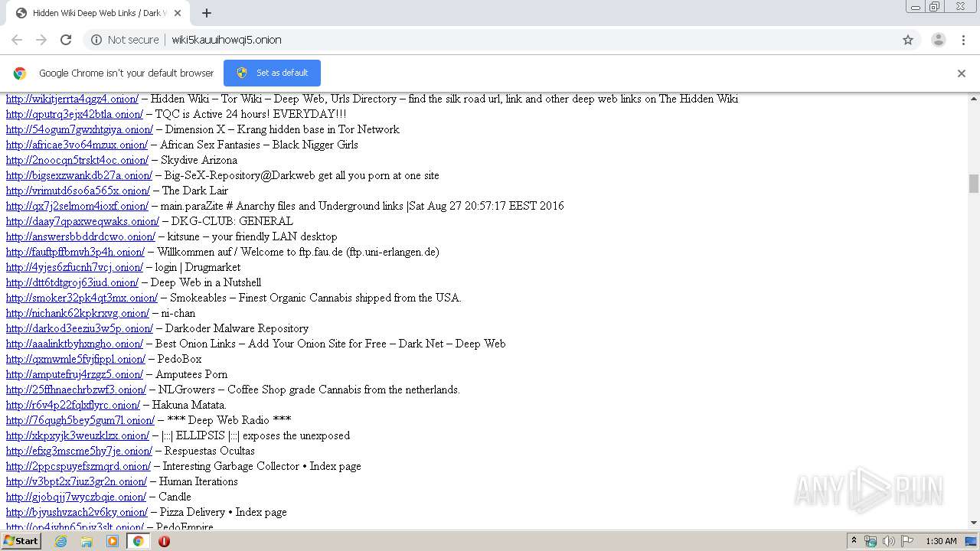Open the 2noocqn5trskt4oc.onion link
This screenshot has height=551, width=980.
[x=77, y=160]
